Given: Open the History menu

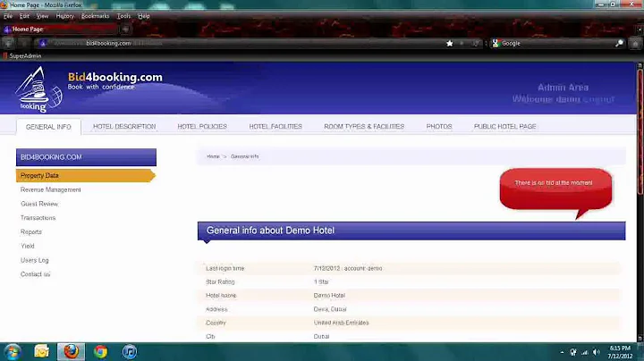Looking at the screenshot, I should click(x=65, y=16).
